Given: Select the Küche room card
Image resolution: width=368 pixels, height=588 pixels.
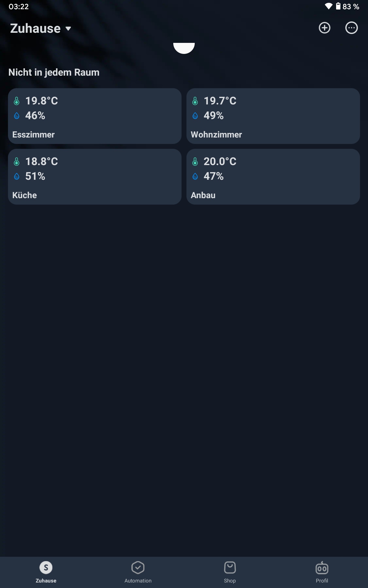Looking at the screenshot, I should (x=95, y=177).
